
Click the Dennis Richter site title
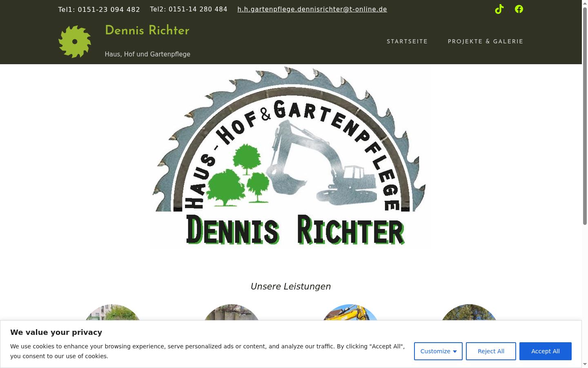[x=147, y=31]
